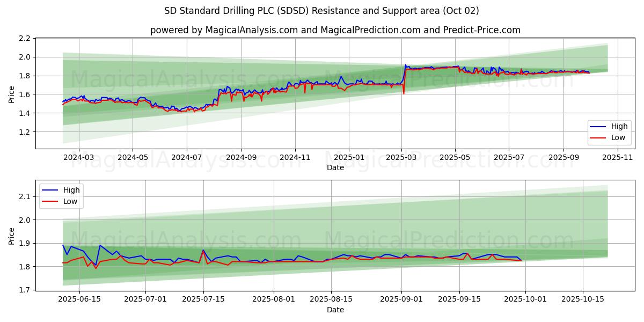Select the 2025-11 tick on top date axis
Screen dimensions: 644x322
coord(618,158)
